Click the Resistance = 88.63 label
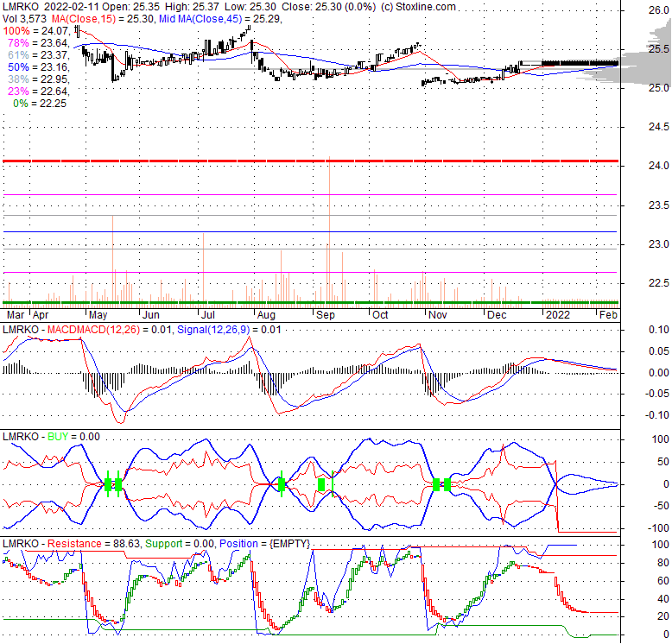 click(93, 544)
